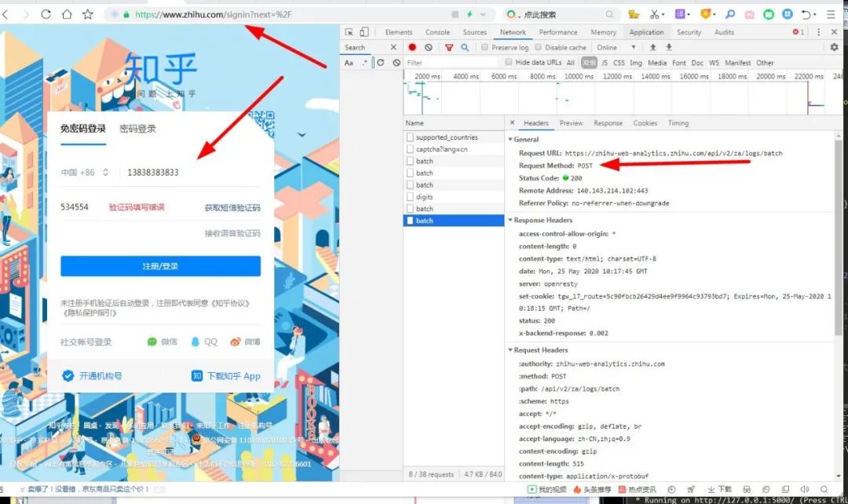
Task: Refresh the search results in search panel
Action: click(x=381, y=63)
